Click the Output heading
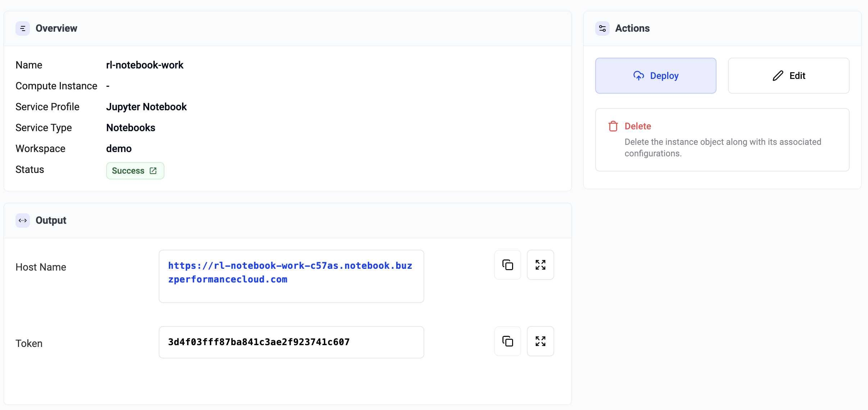868x410 pixels. point(51,220)
